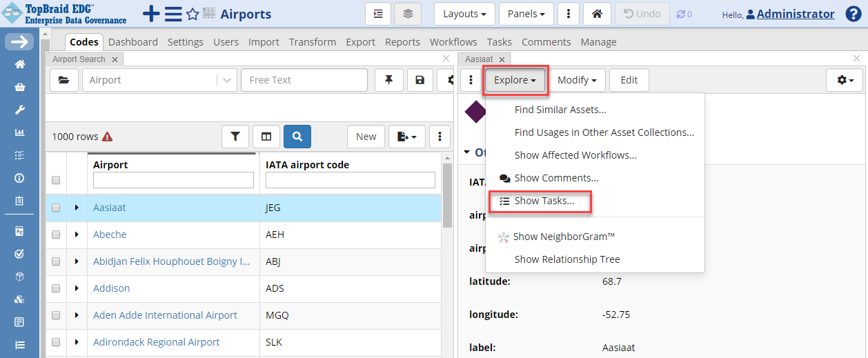Open the Layouts dropdown
868x358 pixels.
pyautogui.click(x=464, y=14)
